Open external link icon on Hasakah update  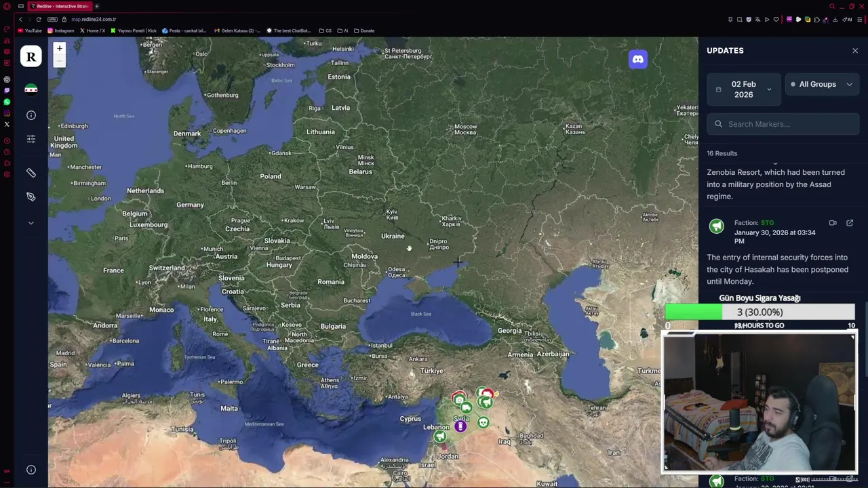(850, 223)
